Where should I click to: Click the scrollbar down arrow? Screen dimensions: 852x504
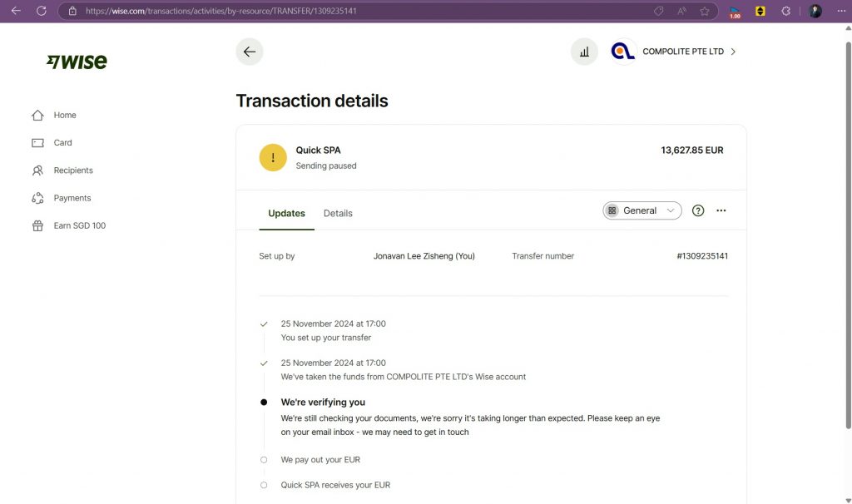(848, 500)
